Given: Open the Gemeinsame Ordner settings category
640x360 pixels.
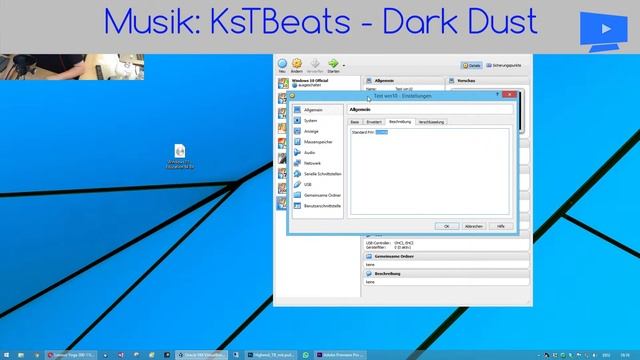Looking at the screenshot, I should pos(318,195).
